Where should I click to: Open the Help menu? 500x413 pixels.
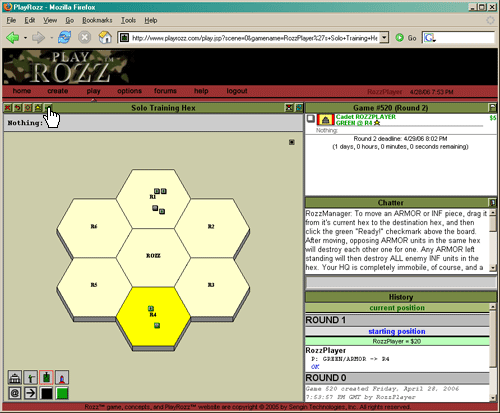(151, 20)
